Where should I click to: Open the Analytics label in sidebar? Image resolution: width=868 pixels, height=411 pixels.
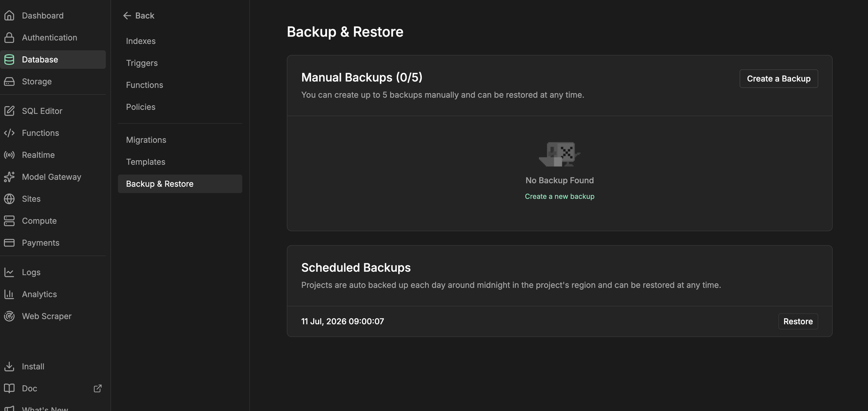(40, 294)
